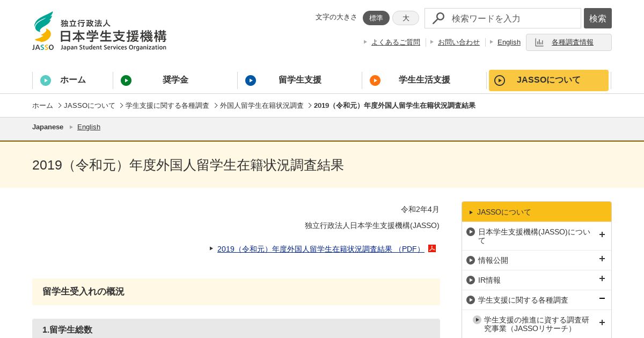This screenshot has width=644, height=338.
Task: Click the play icon beside 学生支援に関する各種調査
Action: 471,300
